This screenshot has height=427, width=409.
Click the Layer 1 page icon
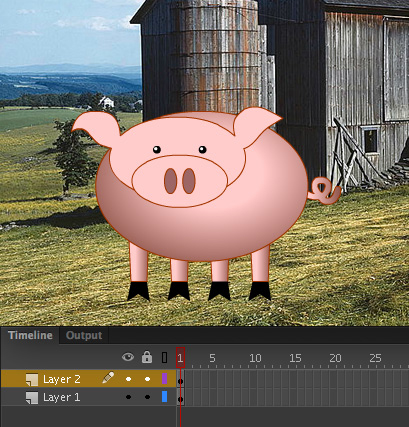coord(32,397)
